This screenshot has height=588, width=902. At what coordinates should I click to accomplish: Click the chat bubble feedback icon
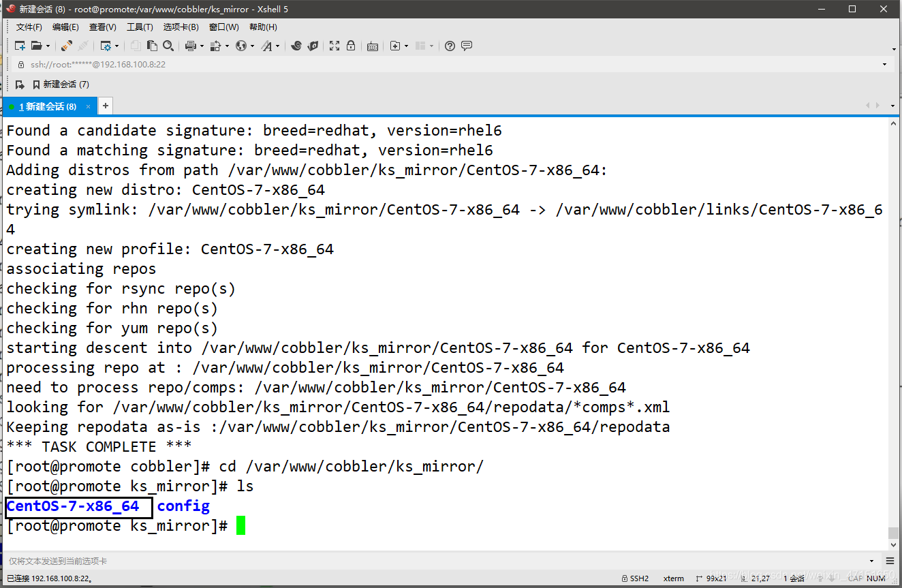pos(467,46)
